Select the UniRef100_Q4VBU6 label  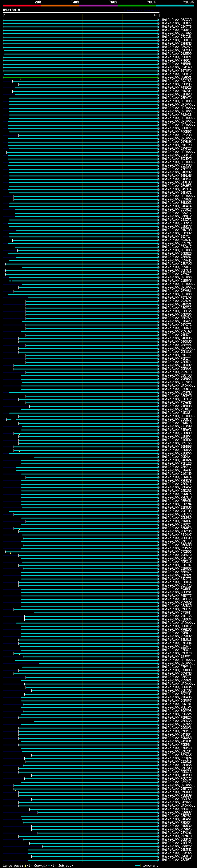click(x=177, y=142)
